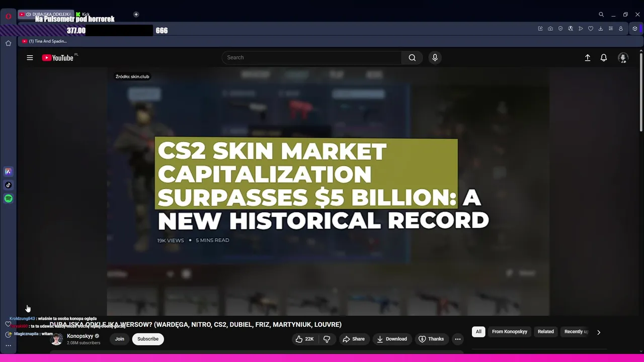Click the Thanks button
The width and height of the screenshot is (644, 362).
[x=431, y=339]
